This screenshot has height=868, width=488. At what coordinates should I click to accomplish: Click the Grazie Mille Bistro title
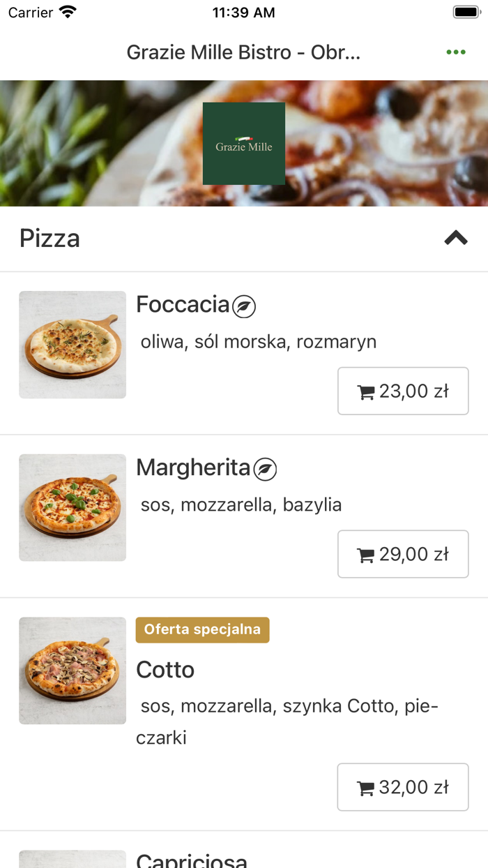(x=243, y=52)
